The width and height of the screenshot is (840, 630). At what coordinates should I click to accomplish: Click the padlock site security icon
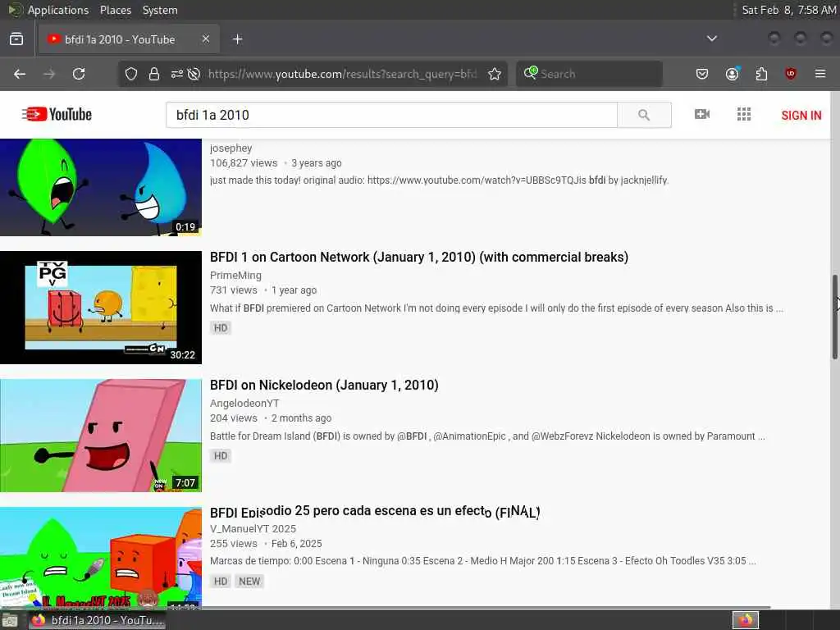[154, 74]
